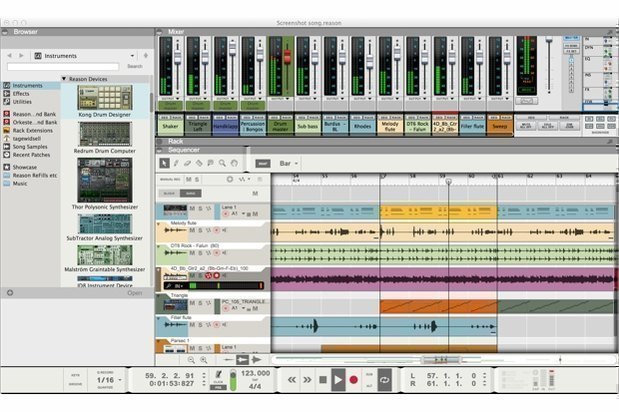
Task: Select the Kong Drum Designer device
Action: (105, 102)
